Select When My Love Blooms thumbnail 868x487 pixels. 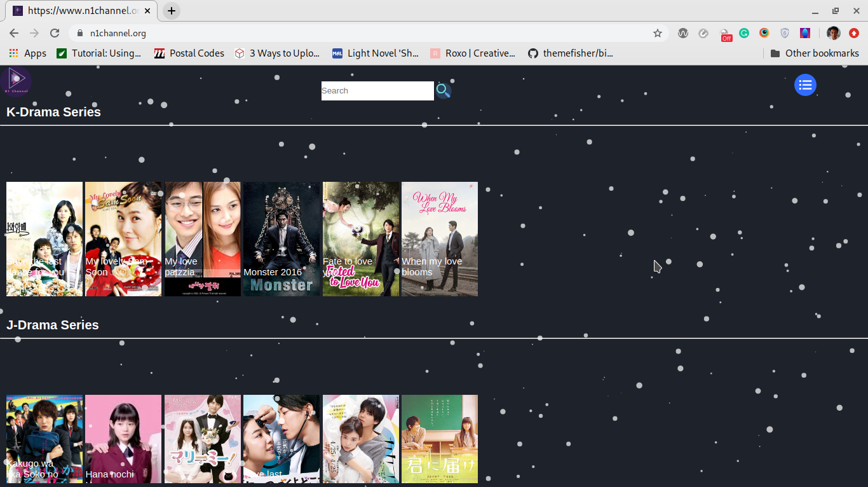pos(440,239)
